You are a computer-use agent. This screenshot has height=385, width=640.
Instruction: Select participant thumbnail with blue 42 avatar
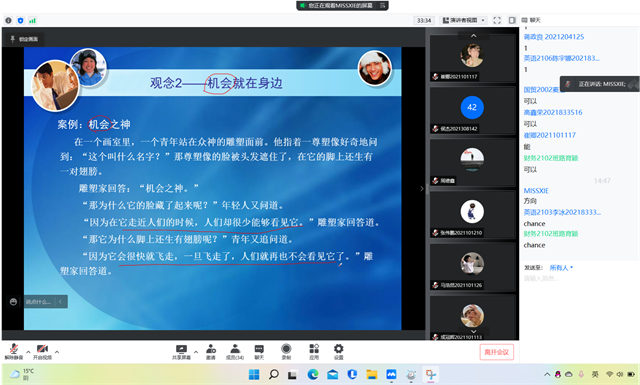472,111
